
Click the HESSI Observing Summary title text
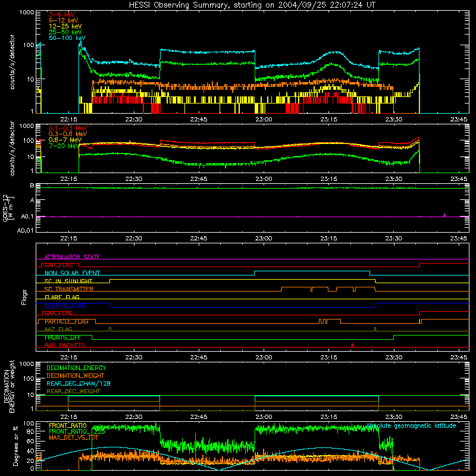[252, 5]
